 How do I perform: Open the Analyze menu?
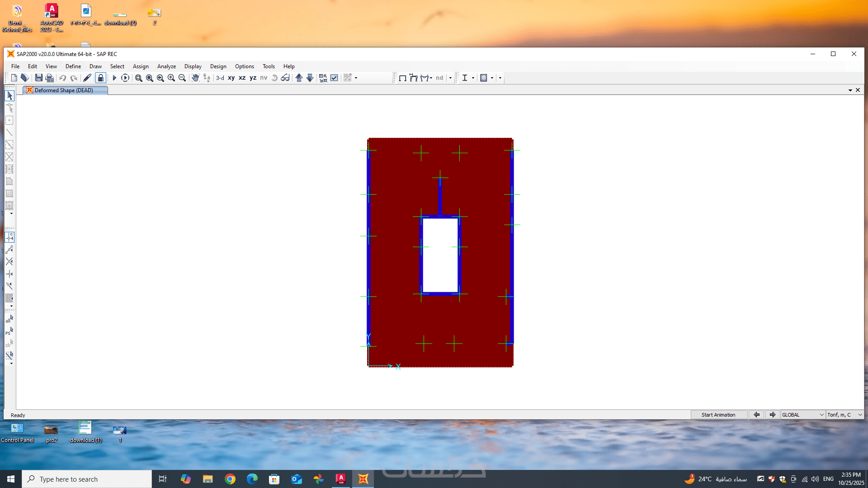(166, 66)
